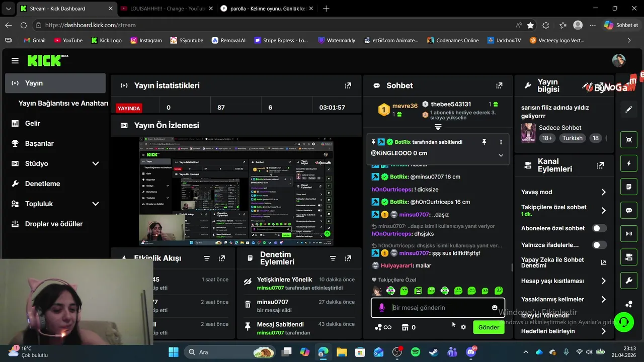Click the stream preview icon in the right sidebar
The width and height of the screenshot is (644, 362).
(x=629, y=140)
